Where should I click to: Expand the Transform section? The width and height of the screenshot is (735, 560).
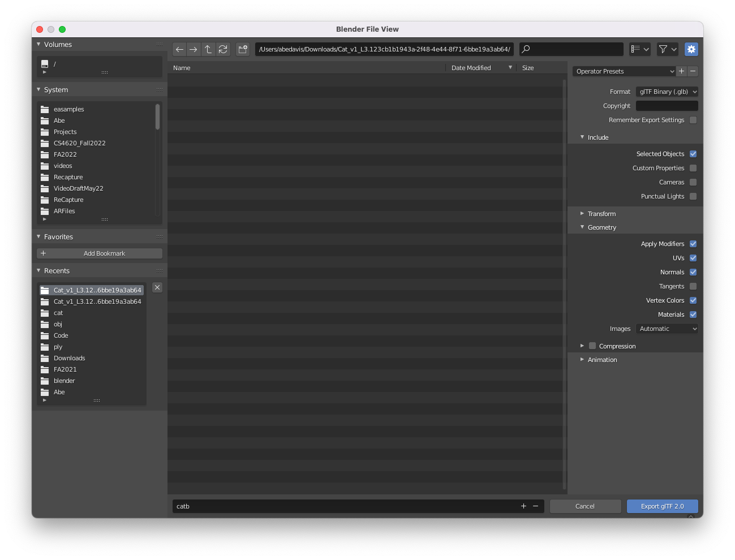click(x=601, y=214)
